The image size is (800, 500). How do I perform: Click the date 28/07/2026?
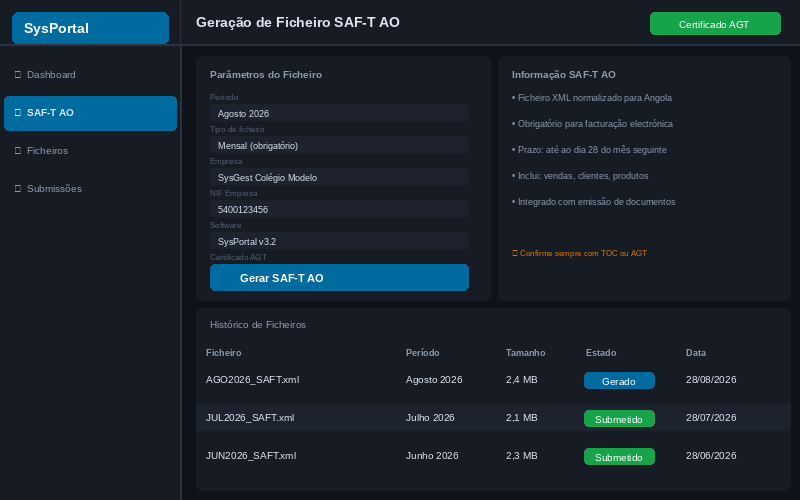[x=711, y=418]
